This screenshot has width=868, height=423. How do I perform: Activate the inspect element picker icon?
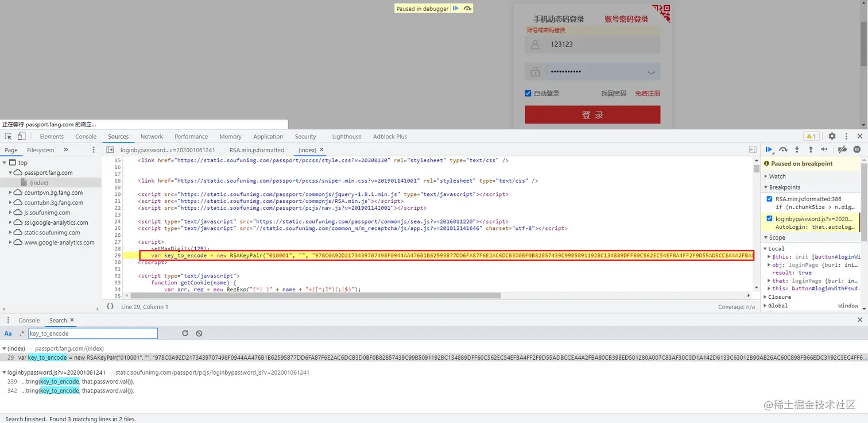[x=9, y=136]
